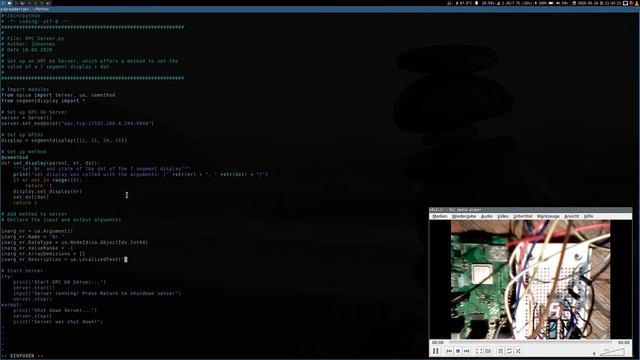The image size is (640, 360).
Task: Click the 'inarg_nr.DataType' line
Action: coord(74,242)
